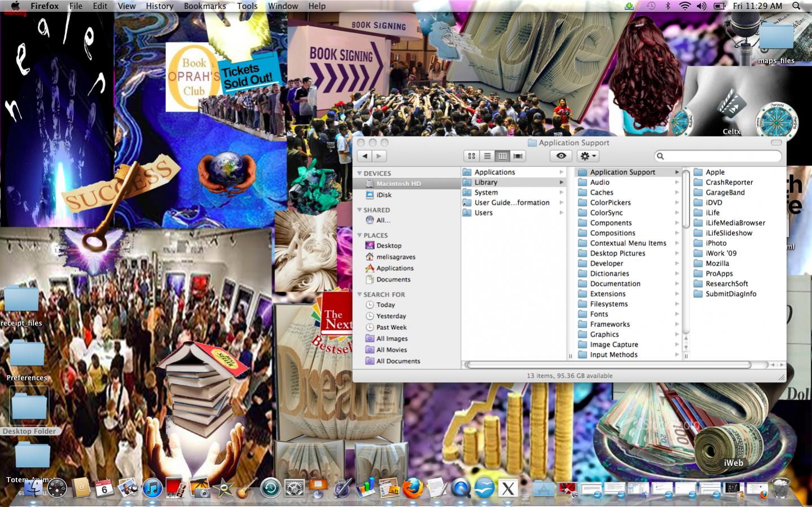
Task: Launch Dashboard from the Dock
Action: [57, 488]
